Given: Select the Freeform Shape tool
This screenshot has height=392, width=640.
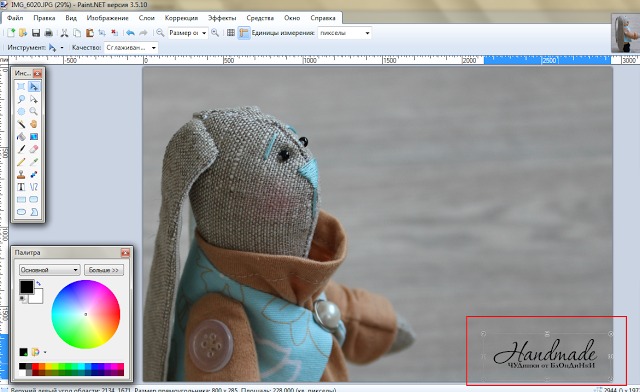Looking at the screenshot, I should click(x=34, y=212).
